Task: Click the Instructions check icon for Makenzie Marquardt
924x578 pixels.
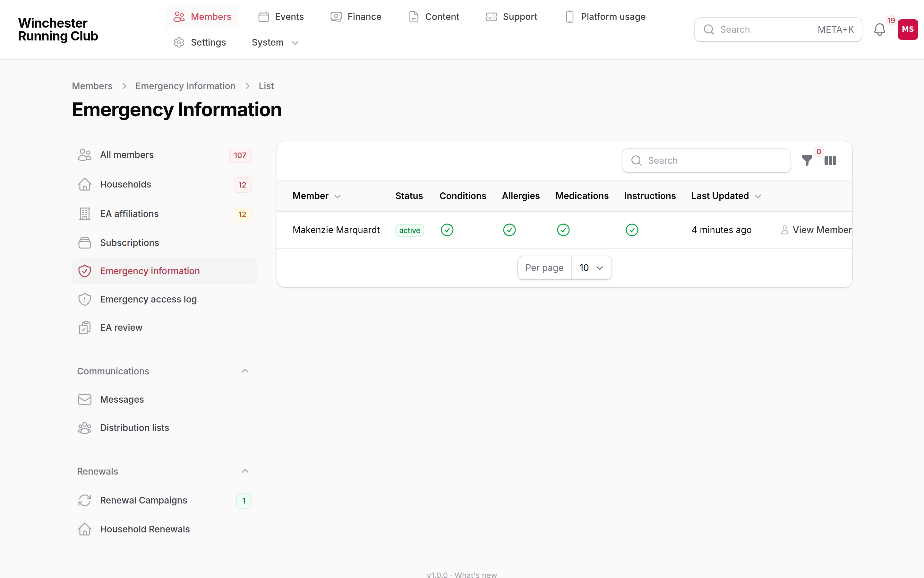Action: tap(632, 230)
